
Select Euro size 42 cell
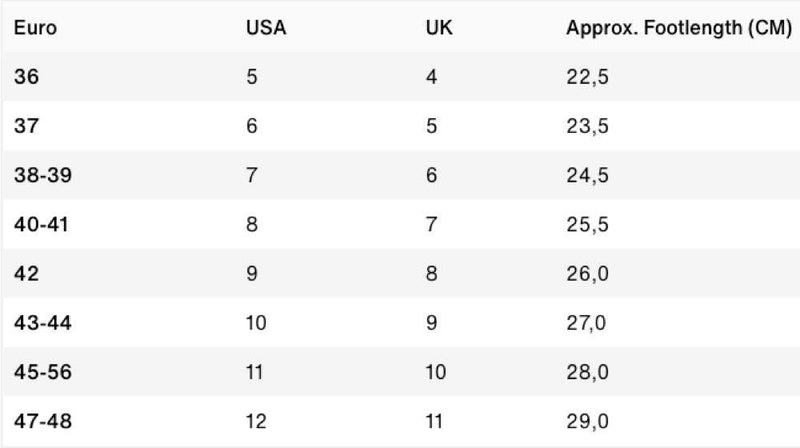tap(28, 273)
